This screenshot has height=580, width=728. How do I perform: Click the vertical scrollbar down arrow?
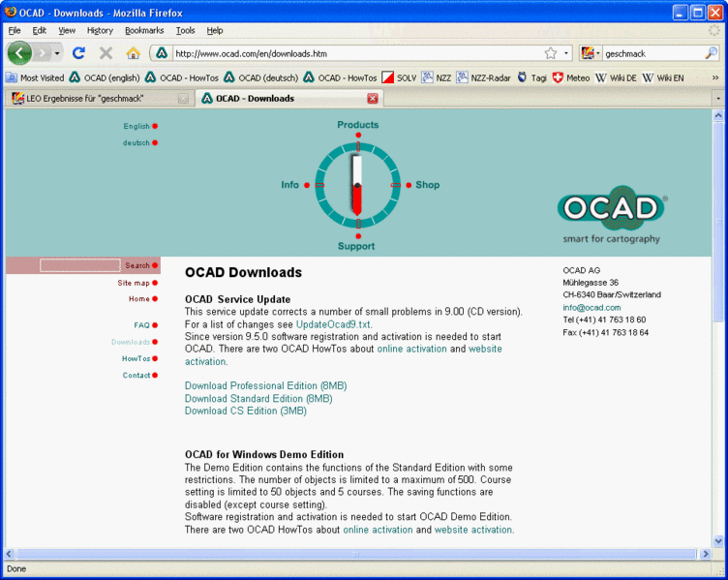pyautogui.click(x=718, y=541)
